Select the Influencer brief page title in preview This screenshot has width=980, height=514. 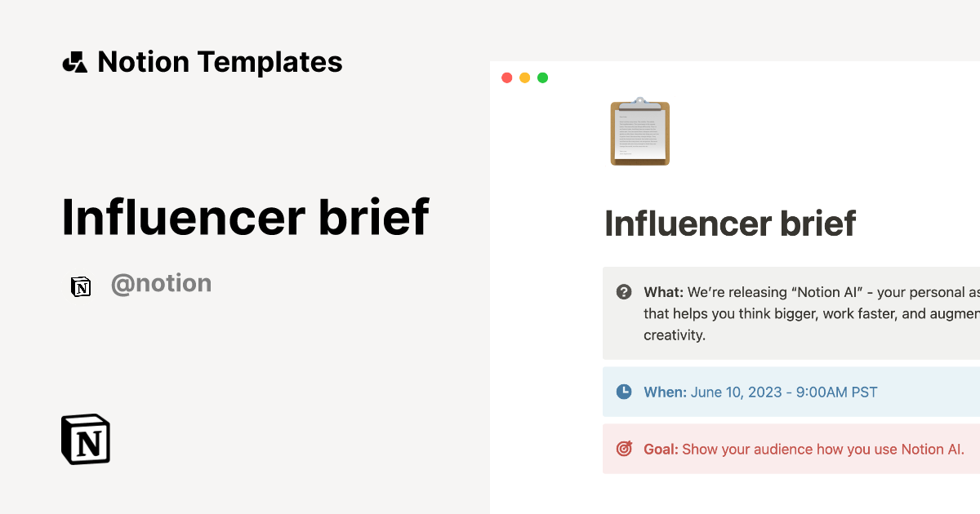tap(730, 224)
